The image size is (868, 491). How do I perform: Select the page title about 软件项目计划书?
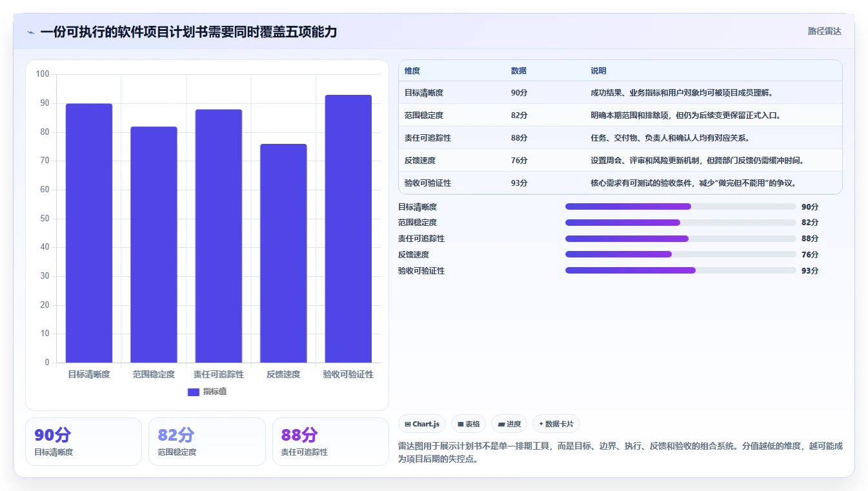point(188,32)
